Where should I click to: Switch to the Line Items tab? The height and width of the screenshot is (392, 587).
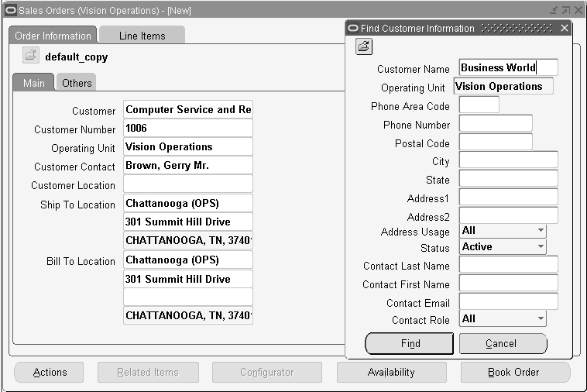(142, 36)
